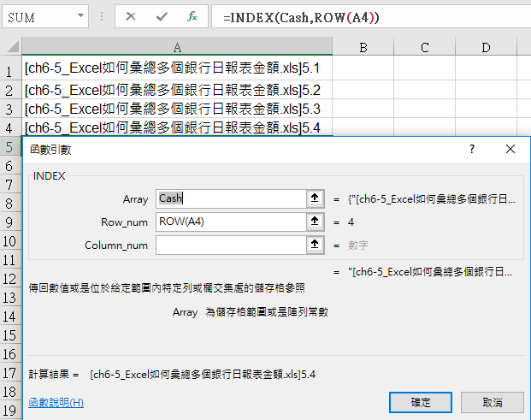Open the 函數說明(H) help link
The width and height of the screenshot is (531, 420).
[56, 403]
